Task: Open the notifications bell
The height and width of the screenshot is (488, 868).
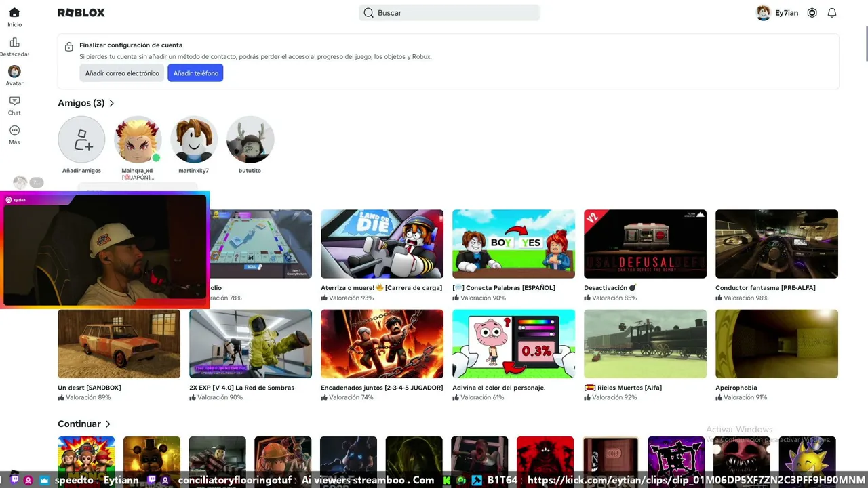Action: pos(832,13)
